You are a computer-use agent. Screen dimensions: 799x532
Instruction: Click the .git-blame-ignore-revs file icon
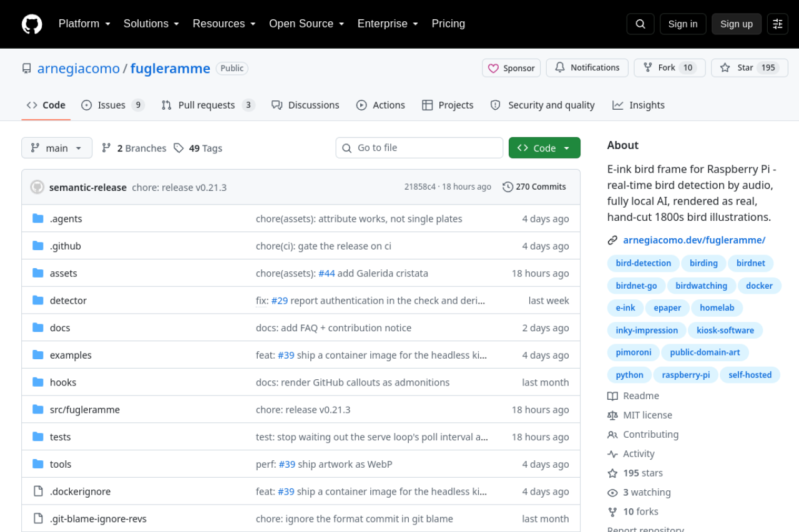tap(38, 518)
